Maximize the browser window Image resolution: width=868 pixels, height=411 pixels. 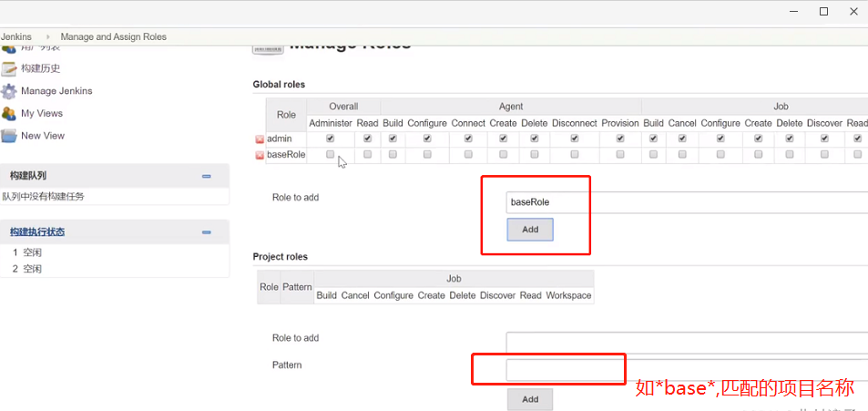(x=823, y=12)
